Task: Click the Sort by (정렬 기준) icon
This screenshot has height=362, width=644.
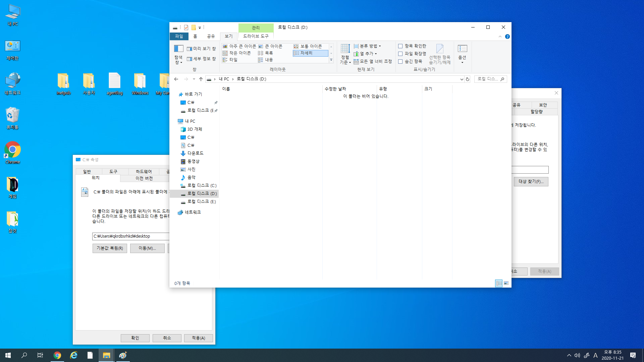Action: 345,49
